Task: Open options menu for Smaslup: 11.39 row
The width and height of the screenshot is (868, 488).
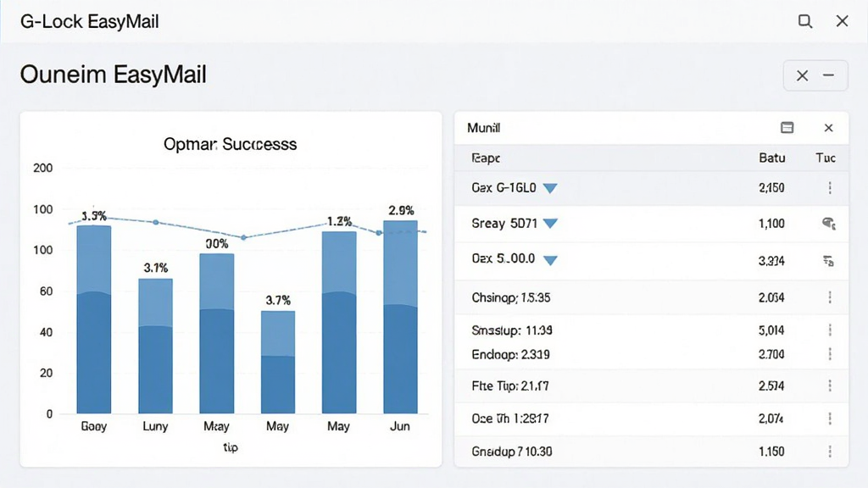Action: [x=830, y=330]
